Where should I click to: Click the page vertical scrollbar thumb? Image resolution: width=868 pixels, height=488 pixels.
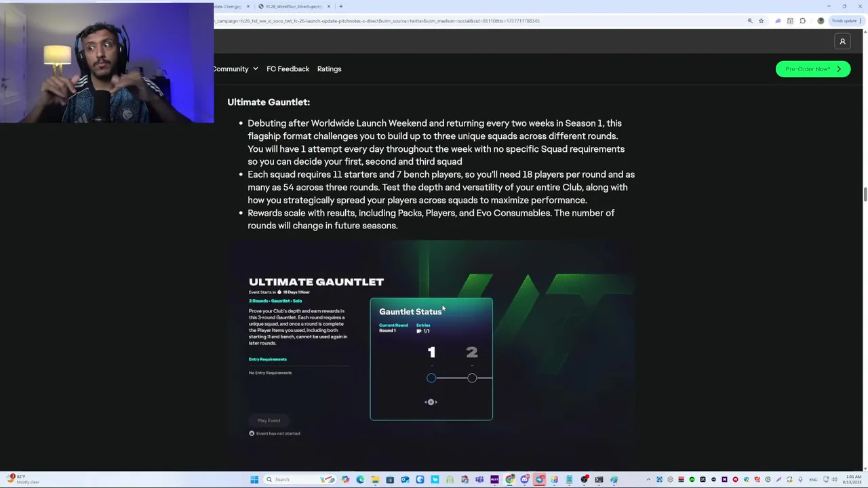point(865,195)
